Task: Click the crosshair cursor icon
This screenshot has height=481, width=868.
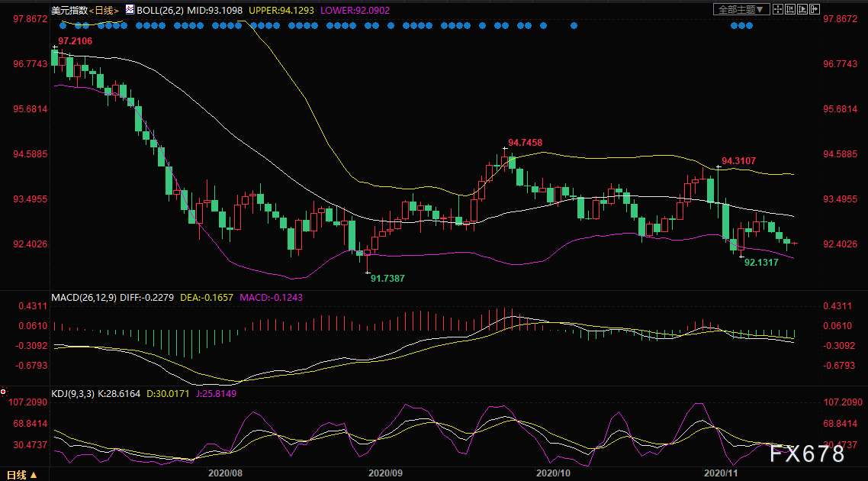Action: coord(777,9)
